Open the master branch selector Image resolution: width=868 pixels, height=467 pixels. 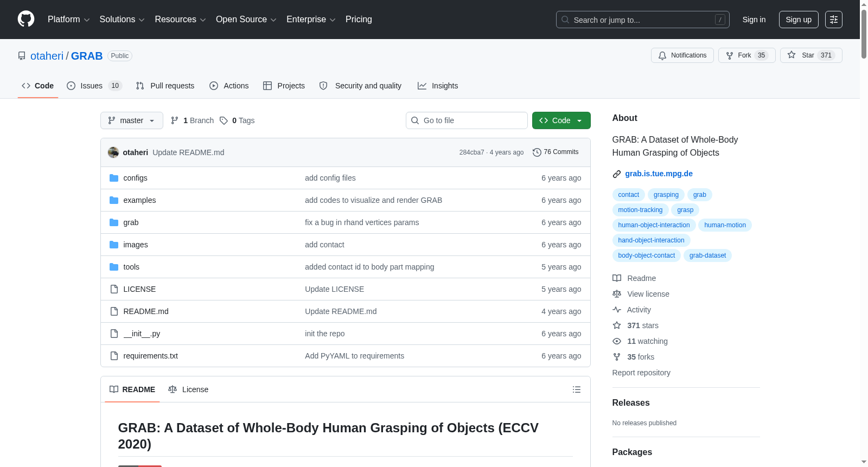click(132, 120)
